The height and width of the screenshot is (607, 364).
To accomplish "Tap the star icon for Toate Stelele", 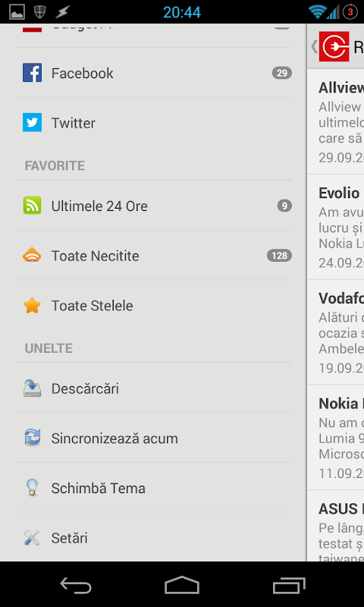I will pos(32,306).
